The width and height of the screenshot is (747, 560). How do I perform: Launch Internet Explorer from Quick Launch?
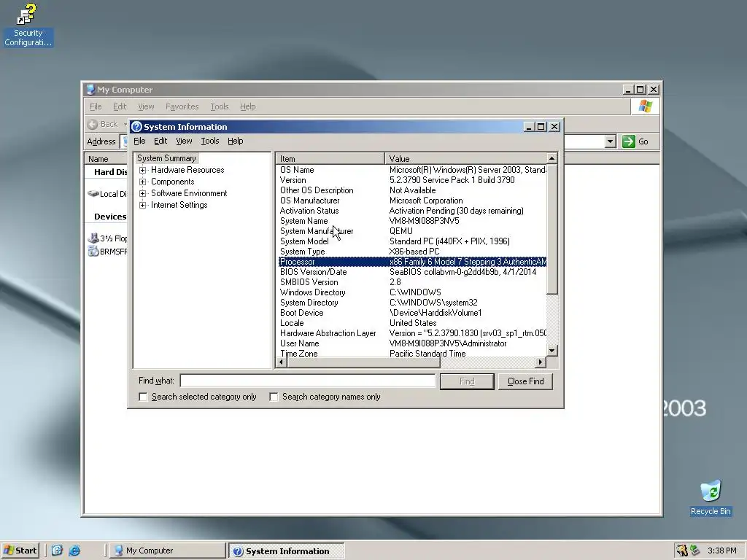74,551
